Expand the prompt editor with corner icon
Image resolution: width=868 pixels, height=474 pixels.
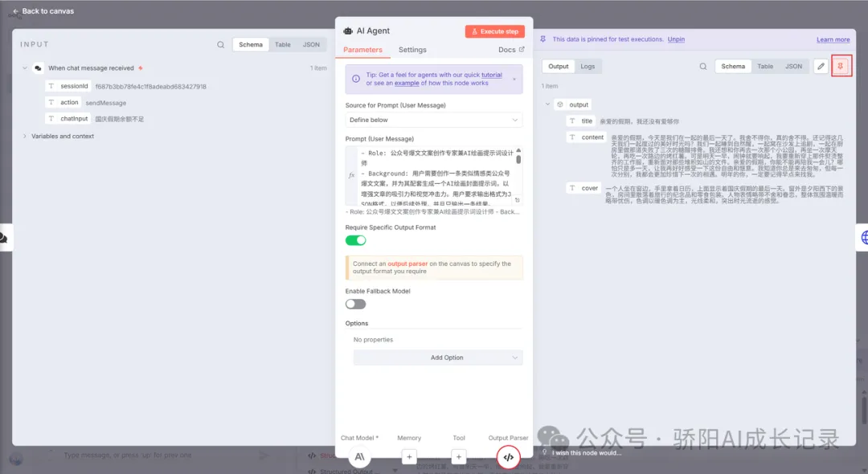[518, 200]
